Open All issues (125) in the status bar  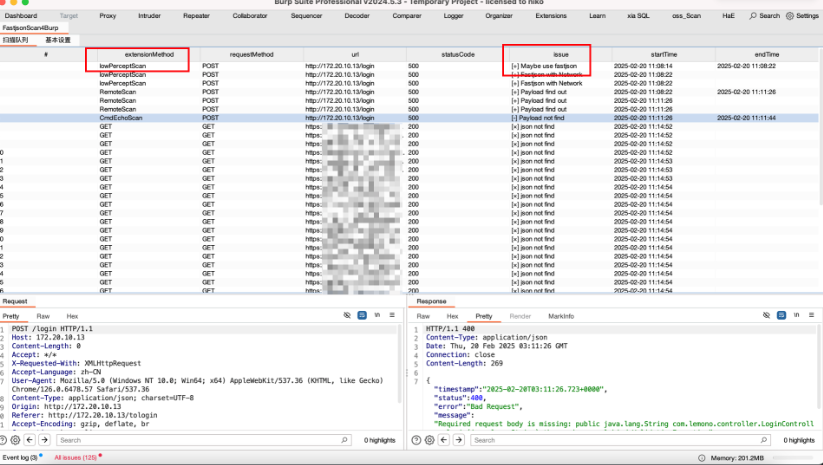[76, 458]
